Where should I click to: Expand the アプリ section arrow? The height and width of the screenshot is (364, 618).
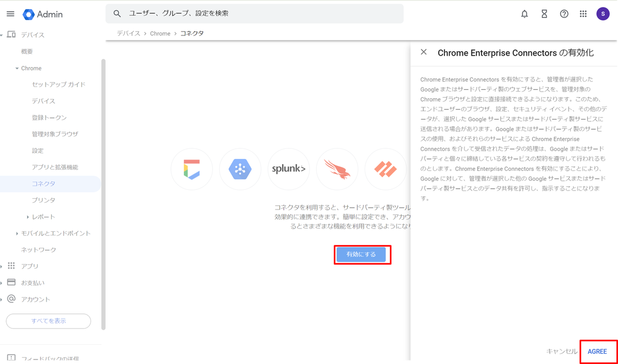[2, 266]
